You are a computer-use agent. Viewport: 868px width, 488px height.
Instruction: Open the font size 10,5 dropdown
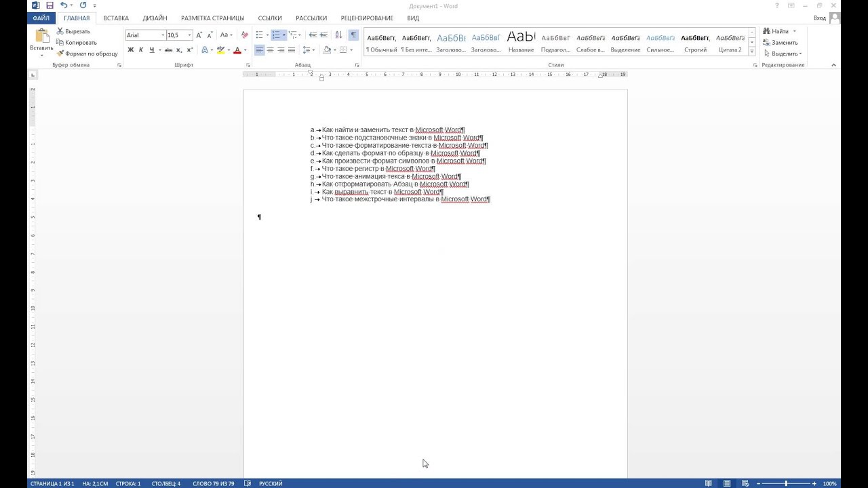tap(191, 35)
